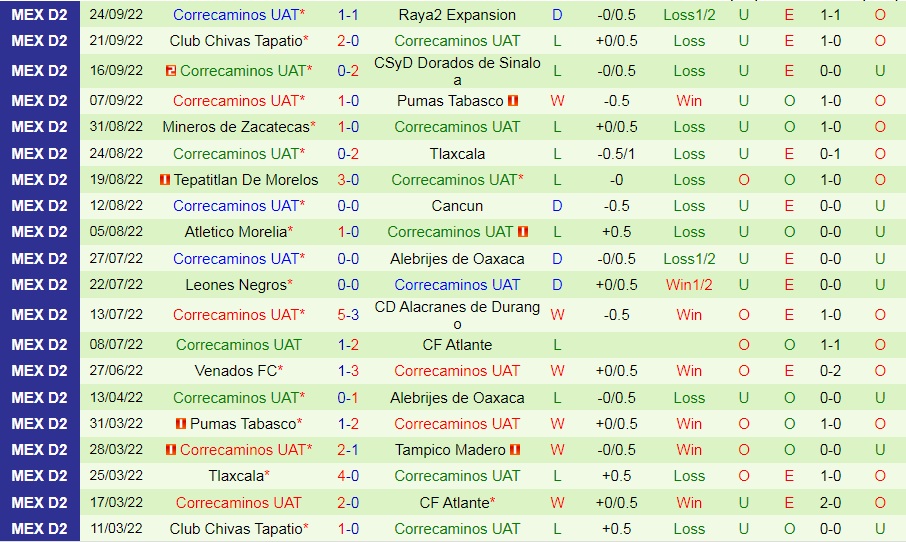Image resolution: width=906 pixels, height=542 pixels.
Task: Open the 5-3 match score details
Action: point(348,315)
